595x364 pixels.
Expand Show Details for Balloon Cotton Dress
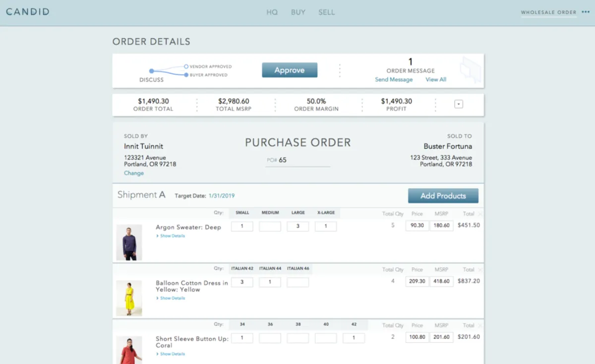click(171, 298)
